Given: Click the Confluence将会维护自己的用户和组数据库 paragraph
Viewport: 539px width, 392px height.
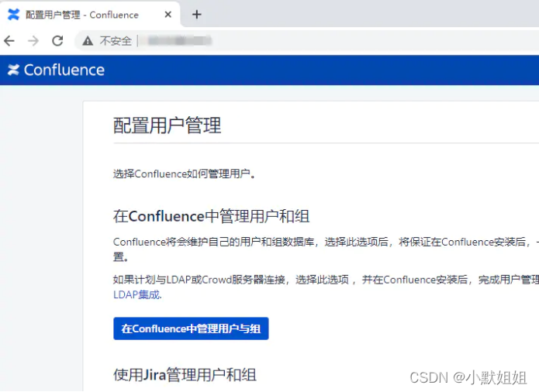Looking at the screenshot, I should (326, 249).
